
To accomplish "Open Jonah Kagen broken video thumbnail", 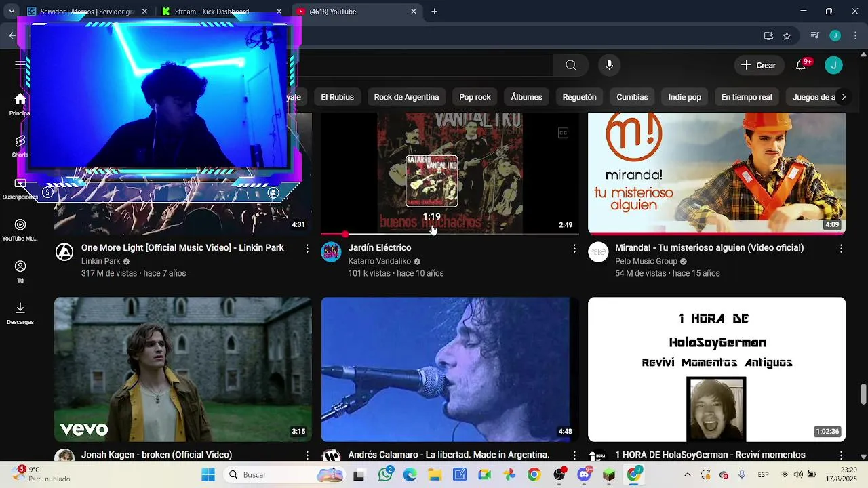I will (183, 369).
